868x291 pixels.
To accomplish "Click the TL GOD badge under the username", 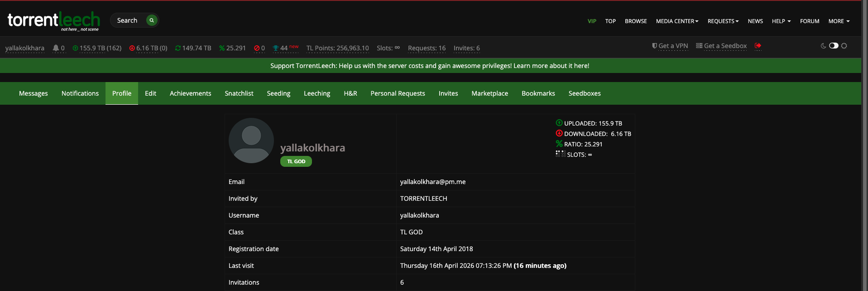I will pyautogui.click(x=296, y=161).
